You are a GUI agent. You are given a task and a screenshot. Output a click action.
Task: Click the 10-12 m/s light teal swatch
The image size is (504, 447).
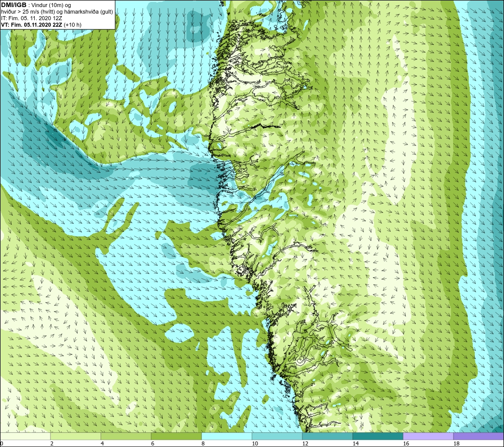point(277,436)
